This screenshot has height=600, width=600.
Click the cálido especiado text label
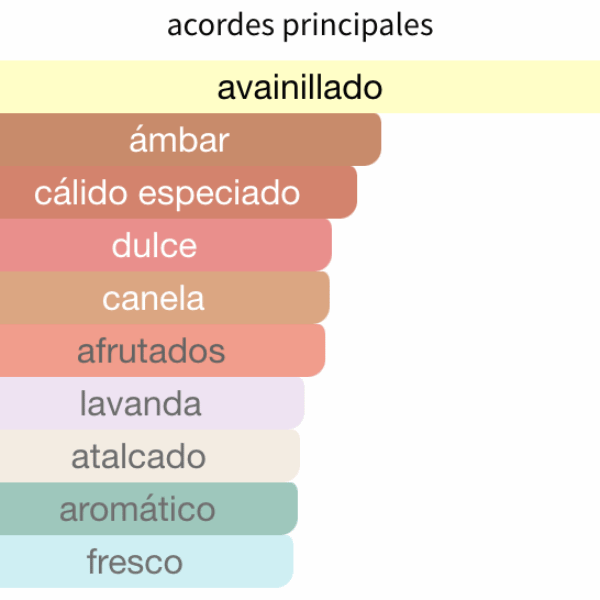pos(167,194)
